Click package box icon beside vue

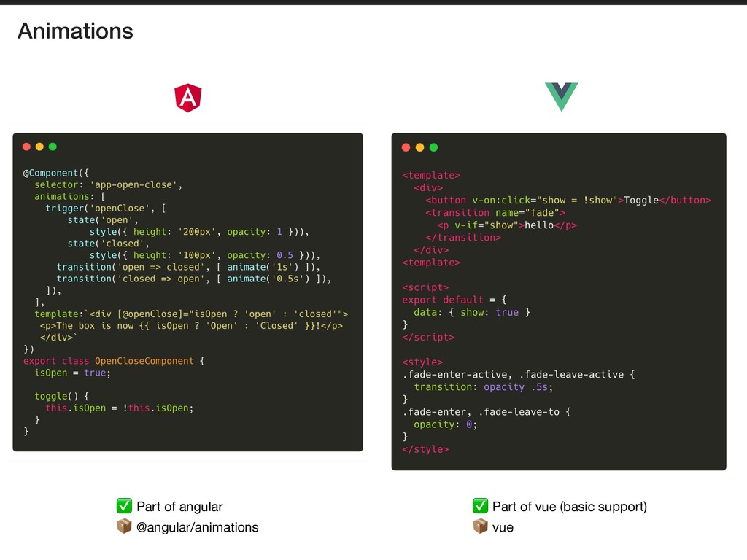pyautogui.click(x=480, y=526)
